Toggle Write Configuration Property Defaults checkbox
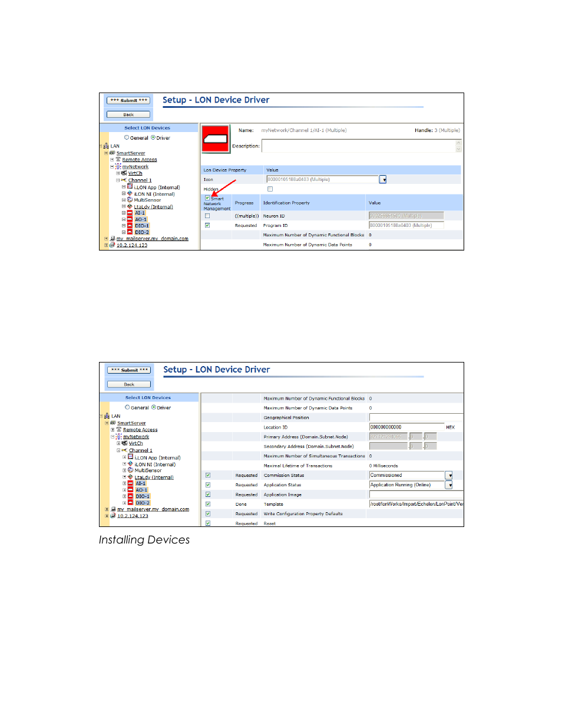 [x=208, y=513]
